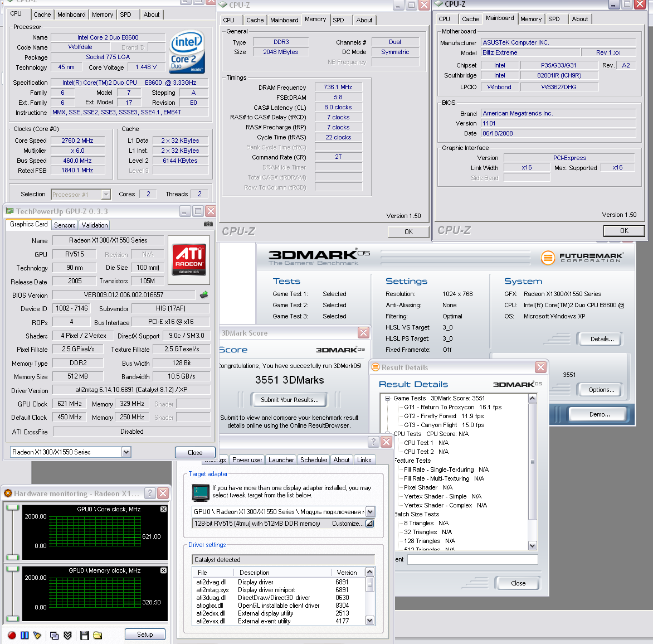Click OK in the CPU-Z Memory window
The width and height of the screenshot is (653, 644).
(408, 232)
